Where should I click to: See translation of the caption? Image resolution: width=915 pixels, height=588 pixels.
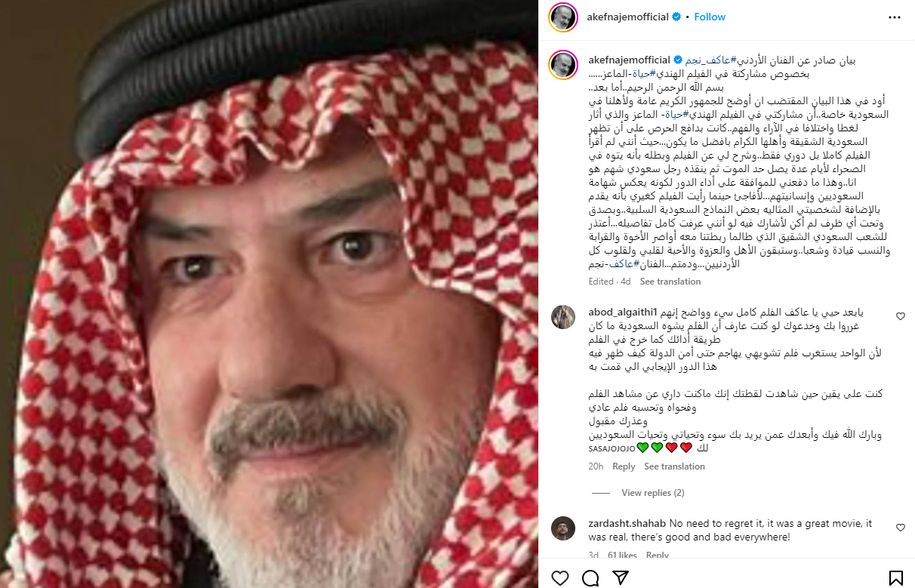pyautogui.click(x=670, y=282)
